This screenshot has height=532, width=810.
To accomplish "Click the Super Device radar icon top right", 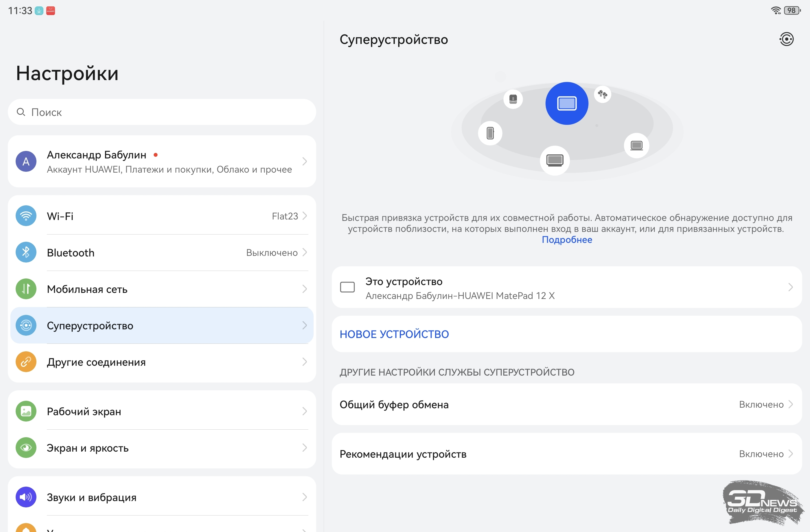I will click(786, 39).
